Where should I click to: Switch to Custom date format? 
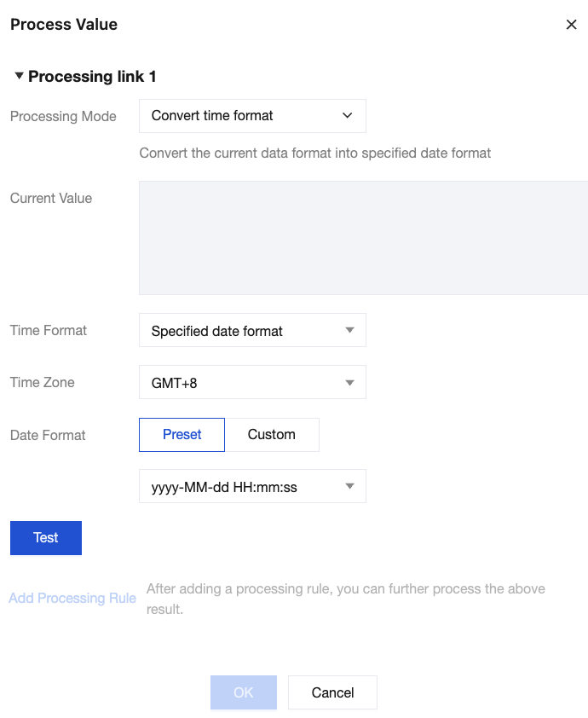pos(272,435)
